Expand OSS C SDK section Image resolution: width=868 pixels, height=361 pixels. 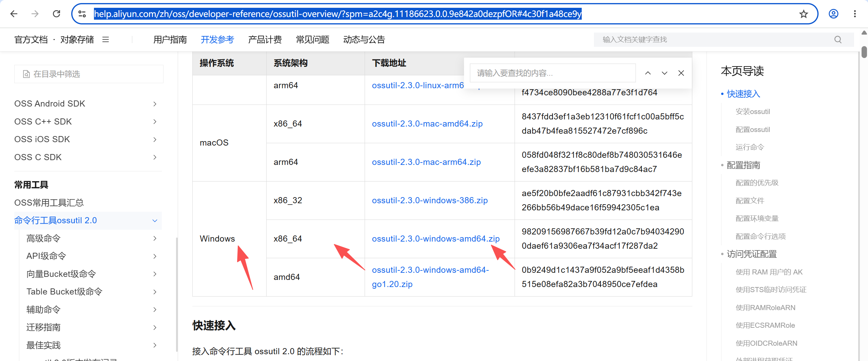155,157
